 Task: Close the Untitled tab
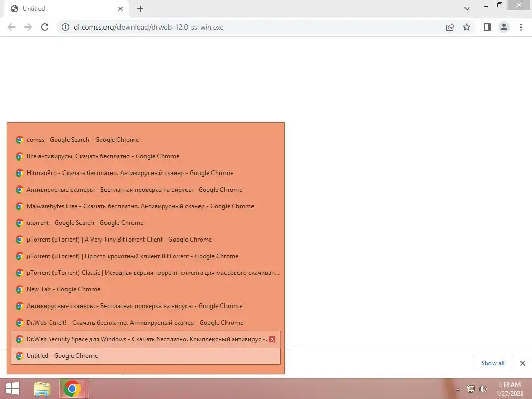click(x=121, y=9)
